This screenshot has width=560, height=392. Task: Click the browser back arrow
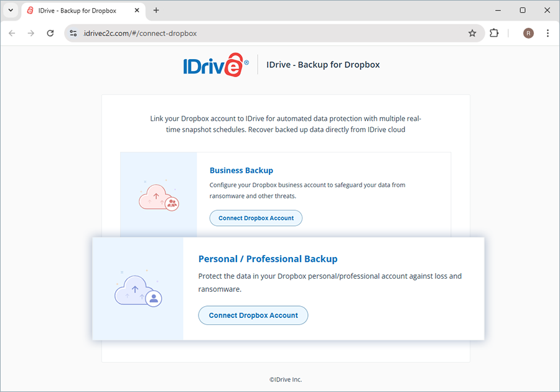click(12, 33)
